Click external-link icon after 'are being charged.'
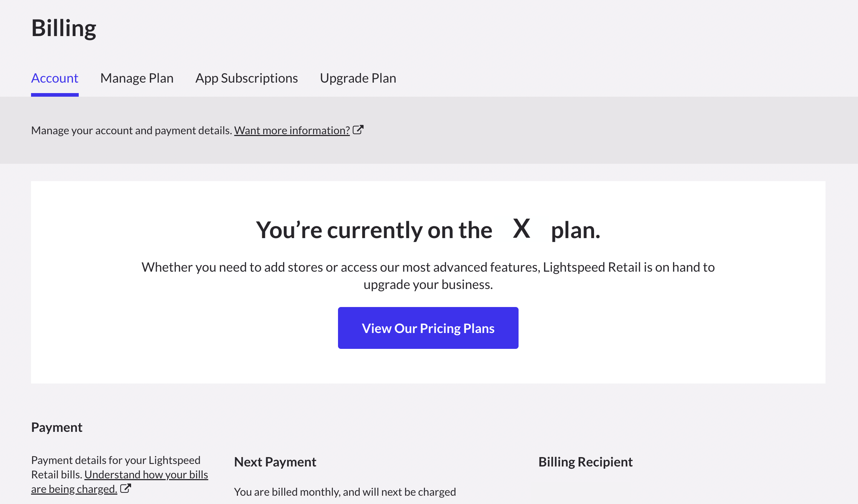 point(125,488)
